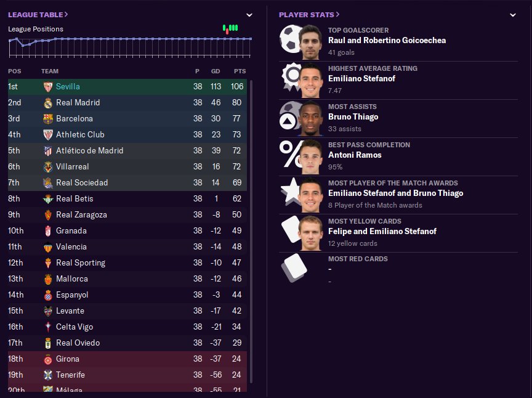The image size is (532, 398).
Task: Click the Villarreal yellow crest icon
Action: pos(48,167)
